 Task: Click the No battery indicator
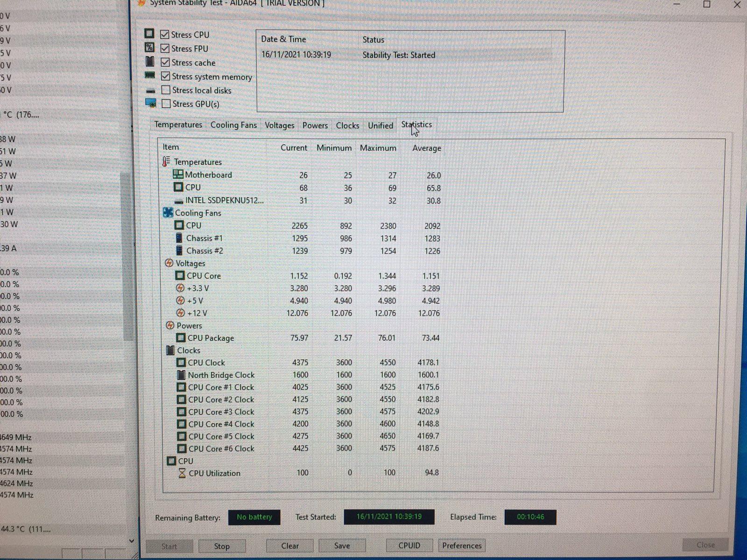click(x=254, y=517)
